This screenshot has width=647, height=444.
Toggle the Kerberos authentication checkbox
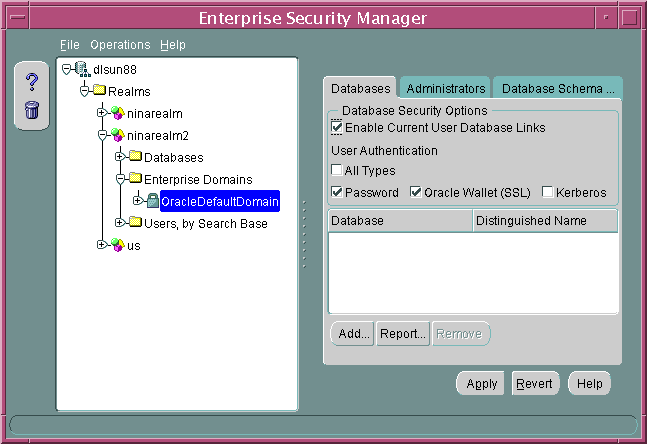548,192
